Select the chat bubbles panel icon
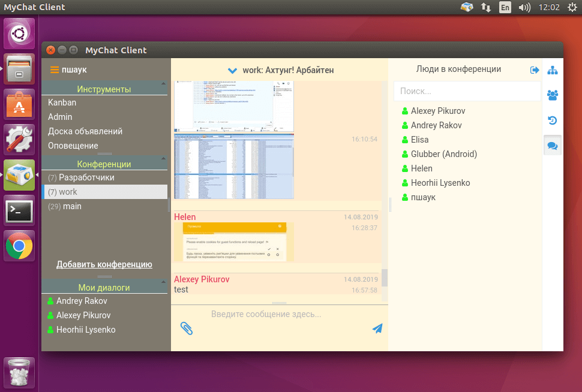This screenshot has width=582, height=392. pyautogui.click(x=552, y=145)
